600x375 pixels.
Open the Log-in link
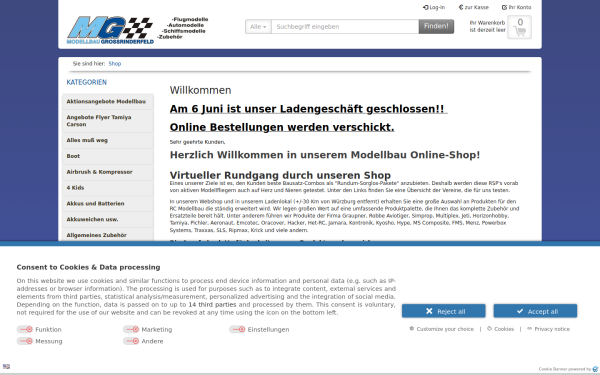pos(434,7)
